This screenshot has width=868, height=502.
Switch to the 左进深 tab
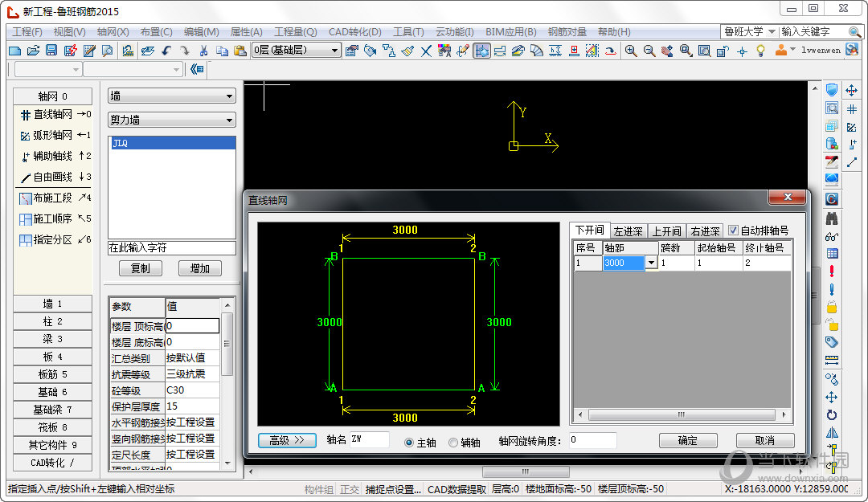tap(628, 231)
